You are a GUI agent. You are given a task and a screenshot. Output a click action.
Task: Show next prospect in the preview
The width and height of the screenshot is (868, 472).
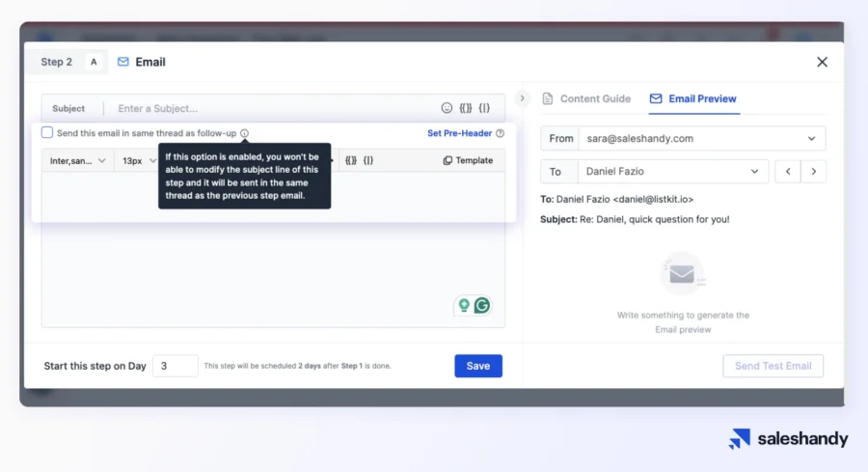[x=814, y=172]
